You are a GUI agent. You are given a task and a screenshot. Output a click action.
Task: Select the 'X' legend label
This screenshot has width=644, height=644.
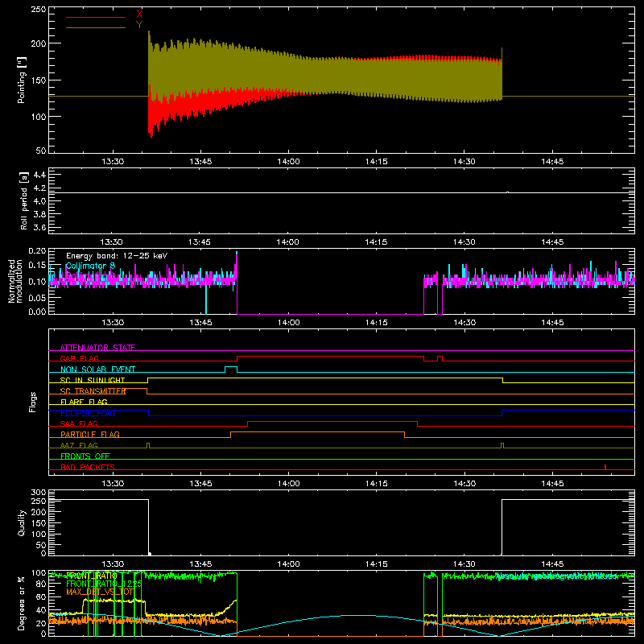point(139,14)
